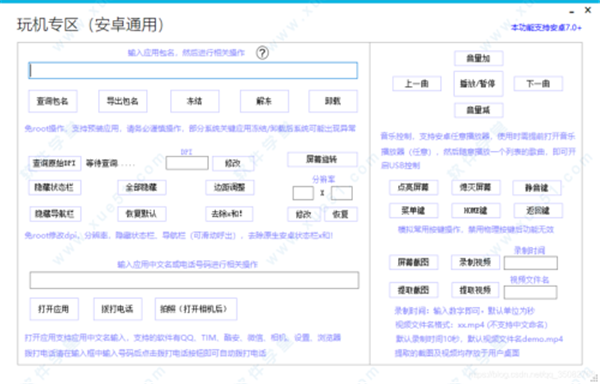Focus the package name input field
Image resolution: width=600 pixels, height=384 pixels.
pos(193,71)
